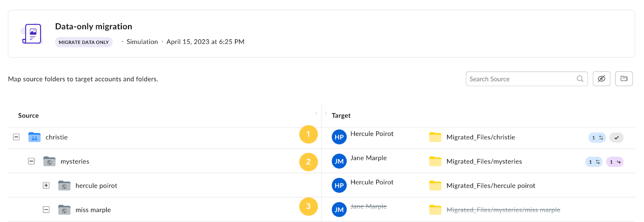Click the purple redirect badge on mysteries row

615,162
